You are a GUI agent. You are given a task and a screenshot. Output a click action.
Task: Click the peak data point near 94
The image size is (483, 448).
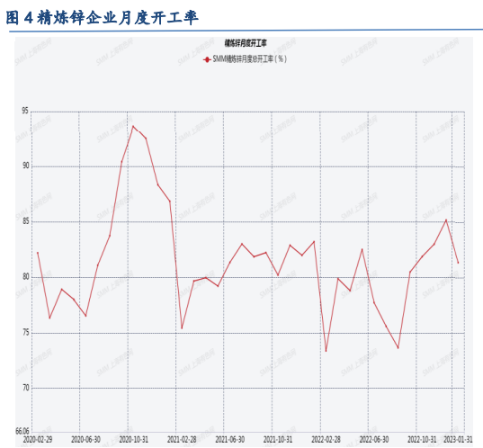click(133, 126)
